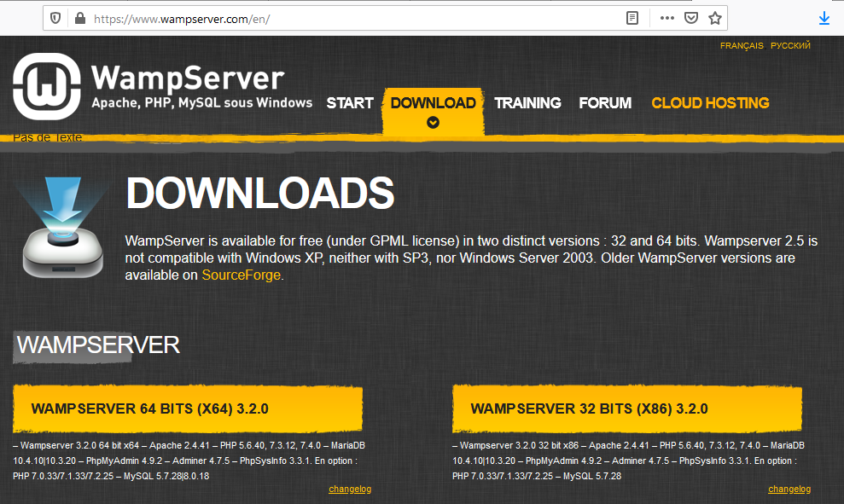Click the Save to Pocket icon
This screenshot has height=504, width=844.
[x=691, y=18]
